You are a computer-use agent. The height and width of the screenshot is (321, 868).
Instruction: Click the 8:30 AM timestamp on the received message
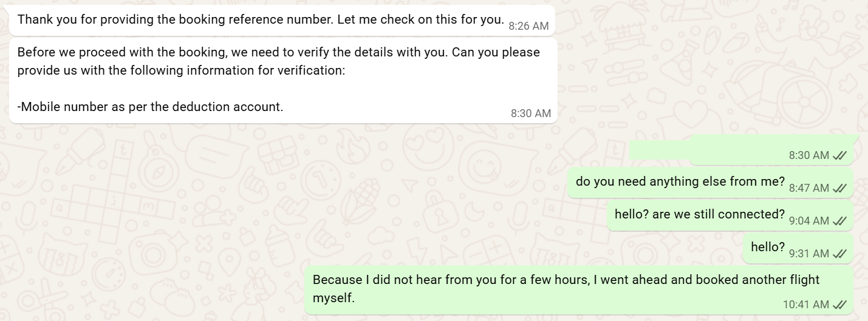pos(531,113)
